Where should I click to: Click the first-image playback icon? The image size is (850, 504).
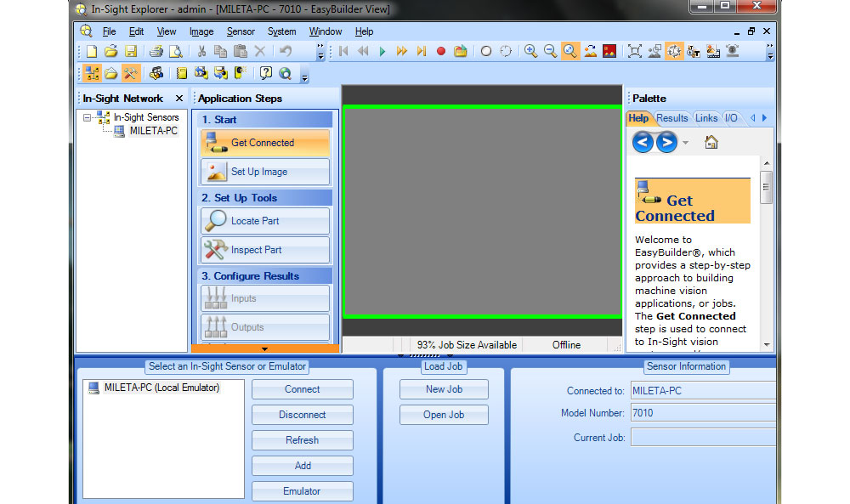click(343, 52)
